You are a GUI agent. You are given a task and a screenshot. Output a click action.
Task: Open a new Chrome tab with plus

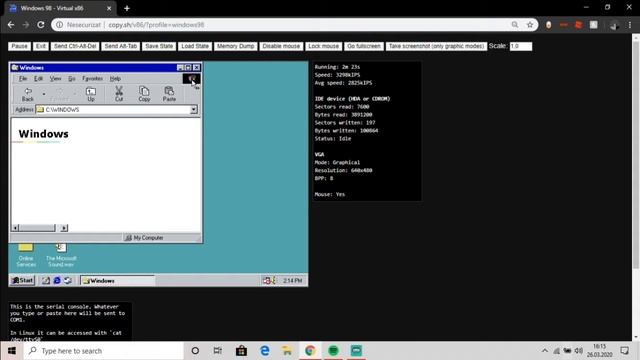point(127,8)
